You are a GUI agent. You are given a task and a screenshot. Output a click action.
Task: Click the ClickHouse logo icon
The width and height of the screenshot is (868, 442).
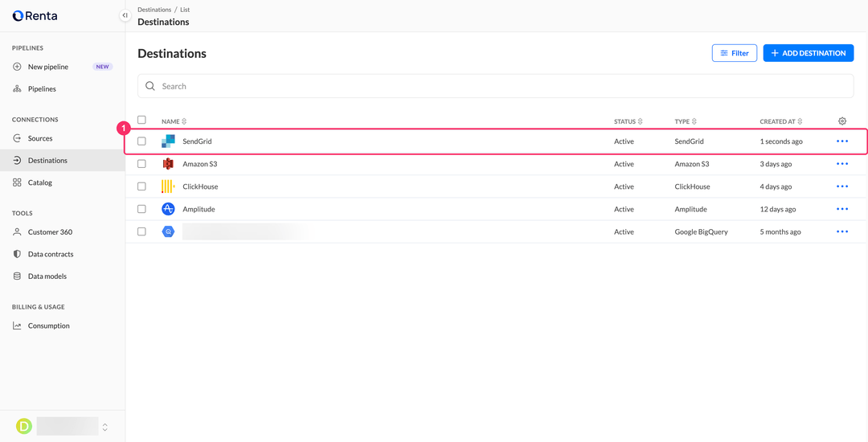168,187
